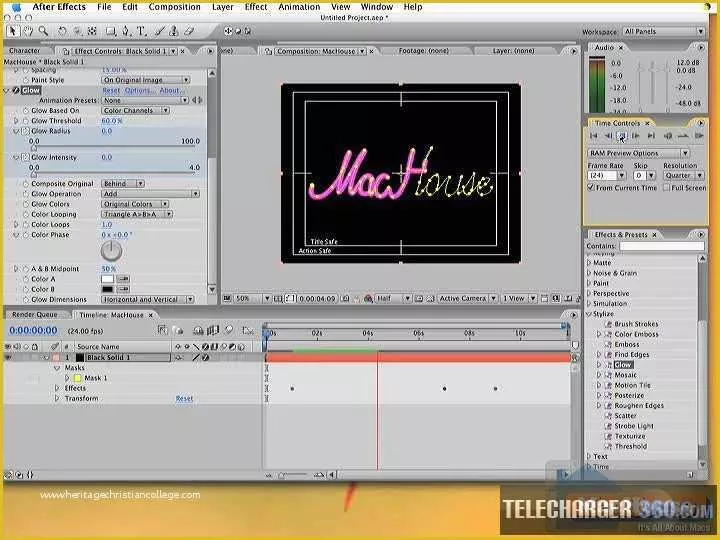
Task: Collapse Stylize category in Effects & Presets
Action: tap(589, 314)
